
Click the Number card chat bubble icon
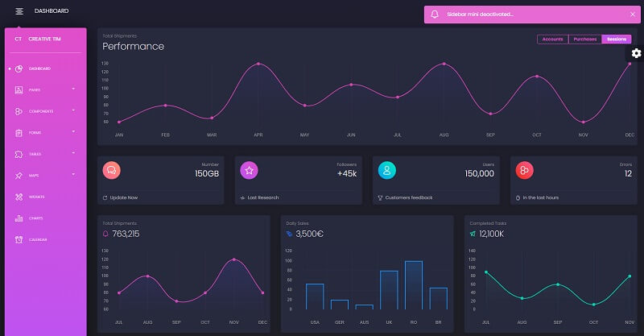[112, 170]
